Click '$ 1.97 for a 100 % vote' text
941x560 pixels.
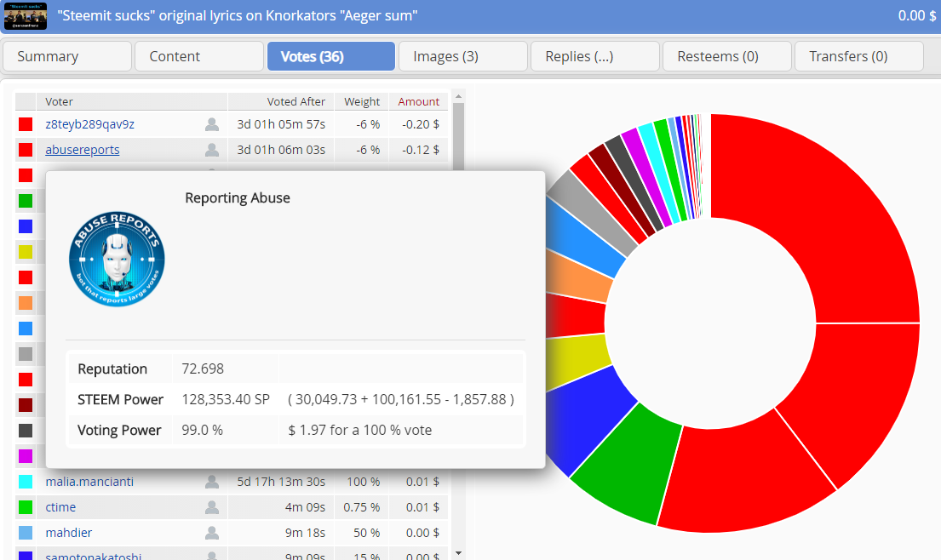(360, 430)
